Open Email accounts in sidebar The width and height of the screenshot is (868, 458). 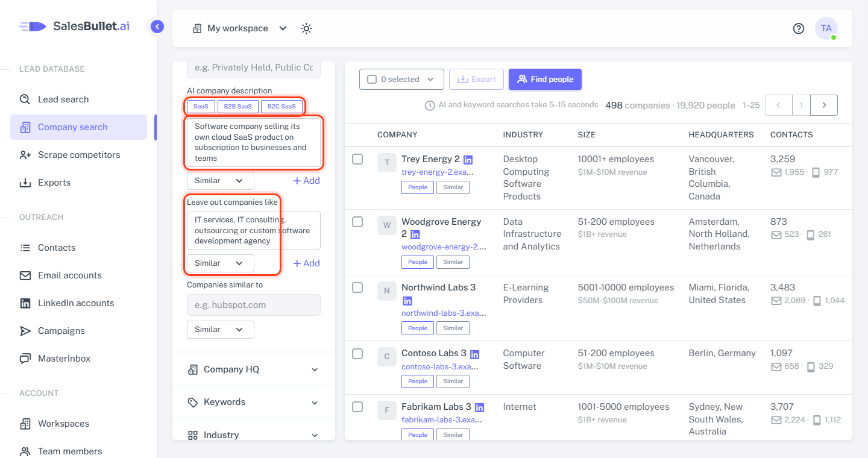pyautogui.click(x=78, y=275)
